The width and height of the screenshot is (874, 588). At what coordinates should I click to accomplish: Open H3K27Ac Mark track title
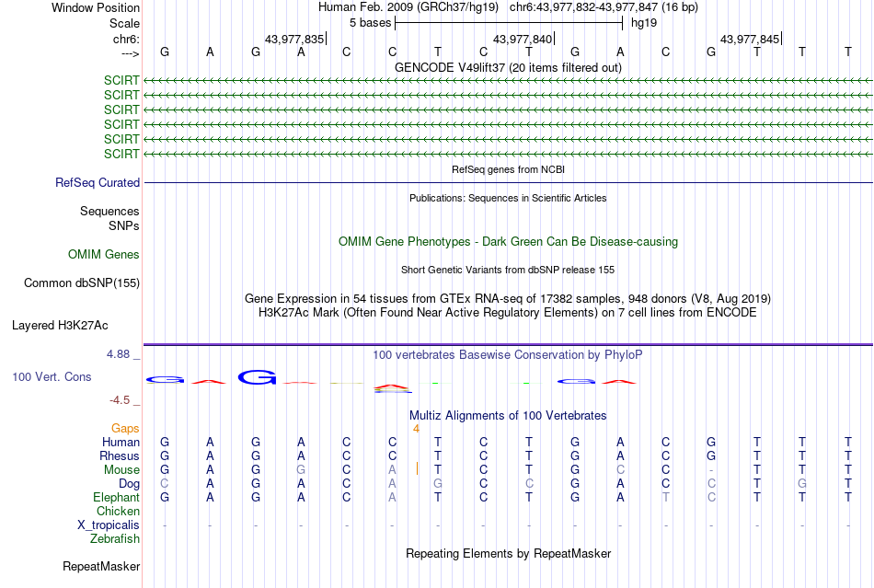[508, 312]
